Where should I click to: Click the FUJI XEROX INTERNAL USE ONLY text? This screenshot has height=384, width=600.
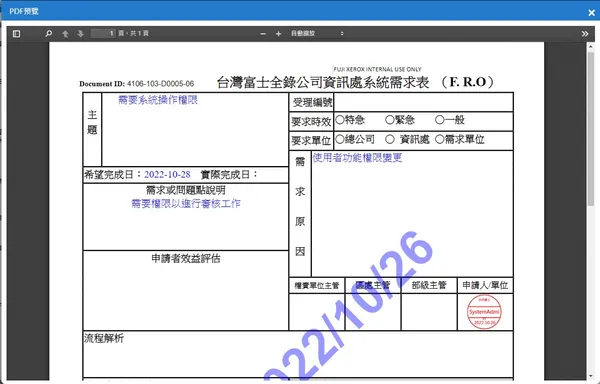(x=377, y=69)
